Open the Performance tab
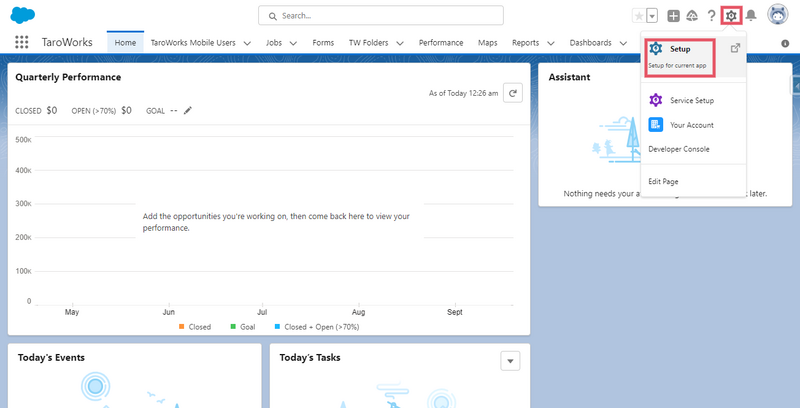This screenshot has height=408, width=800. click(441, 43)
